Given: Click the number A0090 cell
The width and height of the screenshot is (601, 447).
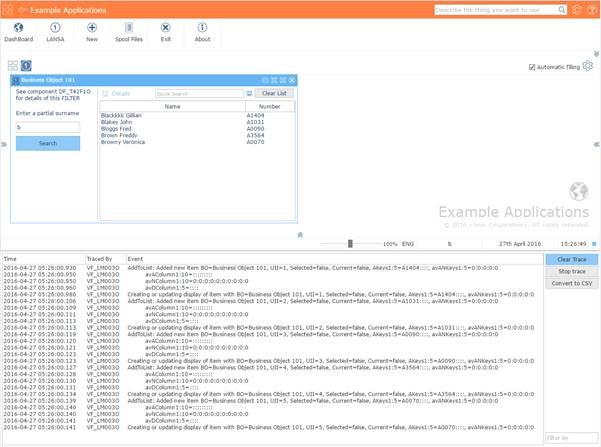Looking at the screenshot, I should coord(255,129).
